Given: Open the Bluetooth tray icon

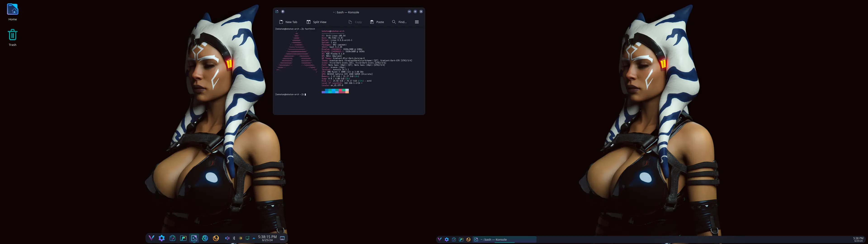Looking at the screenshot, I should 234,238.
